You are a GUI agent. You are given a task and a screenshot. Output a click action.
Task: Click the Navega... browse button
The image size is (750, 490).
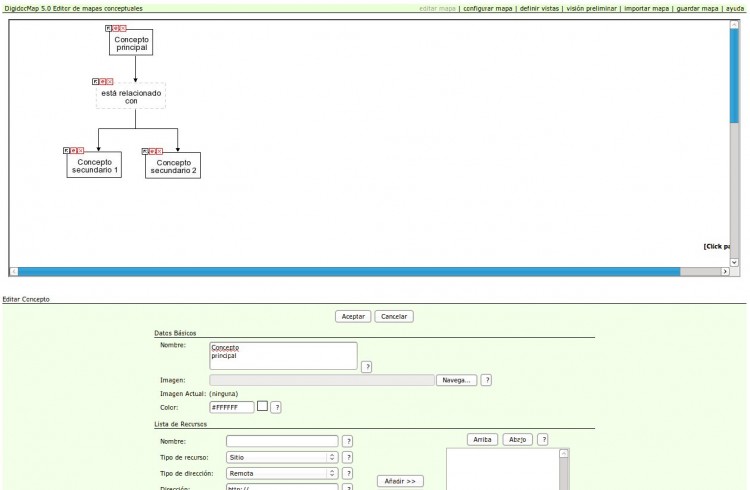pyautogui.click(x=456, y=380)
